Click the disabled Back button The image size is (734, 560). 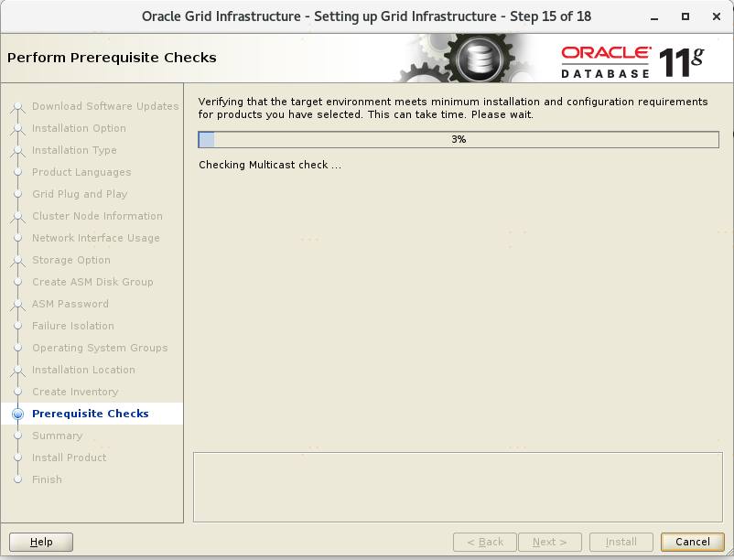(x=485, y=542)
